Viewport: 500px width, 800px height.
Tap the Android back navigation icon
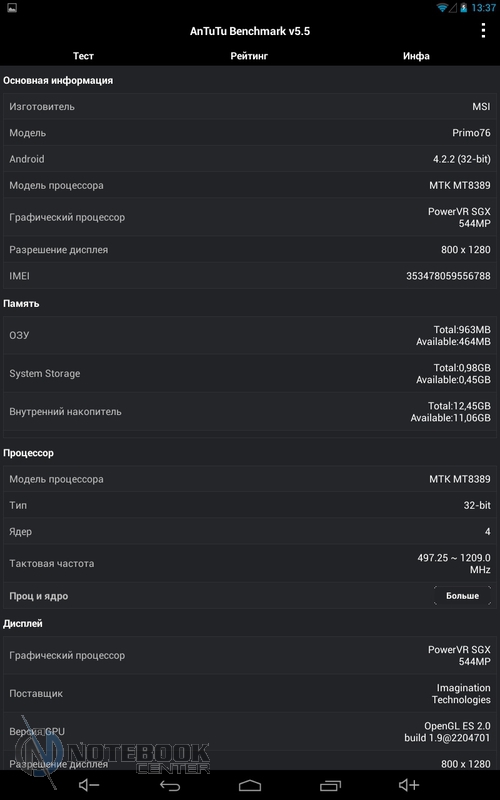[169, 785]
